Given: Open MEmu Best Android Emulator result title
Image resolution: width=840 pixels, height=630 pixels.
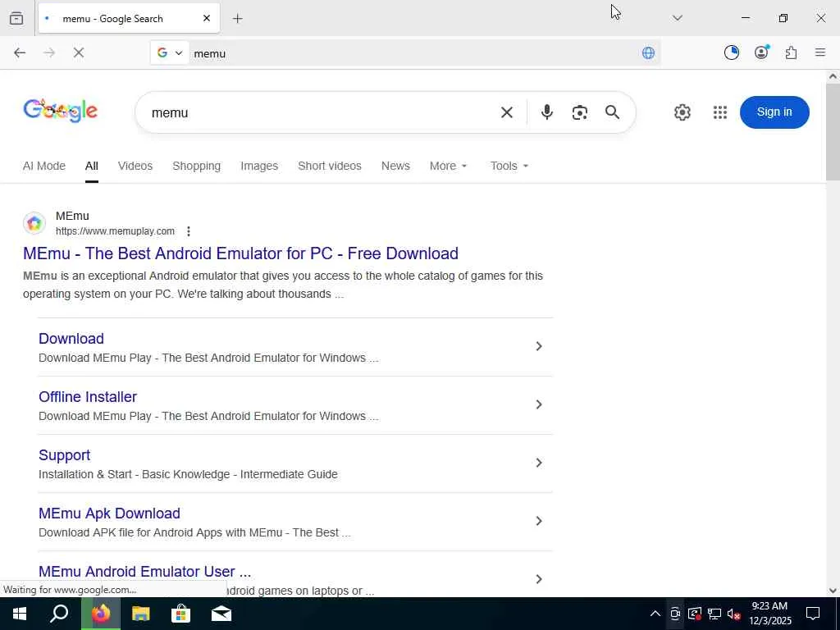Looking at the screenshot, I should pos(240,253).
